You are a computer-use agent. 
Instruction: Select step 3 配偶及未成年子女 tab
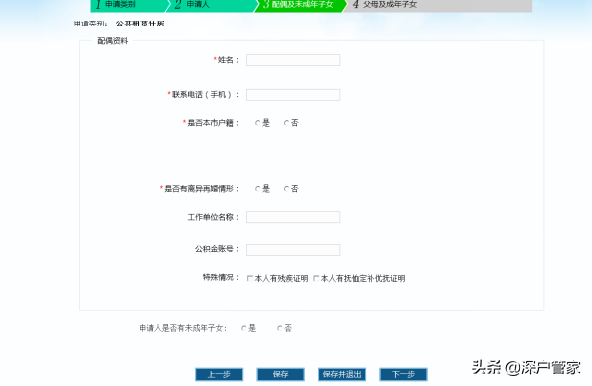300,5
